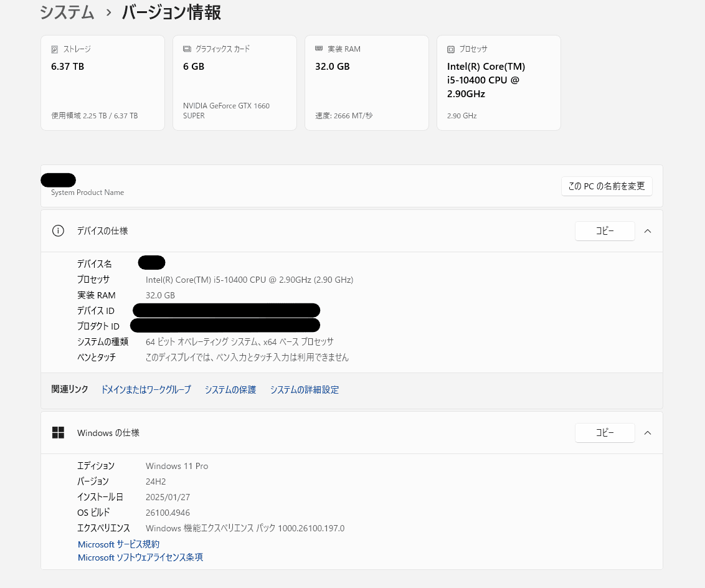Image resolution: width=705 pixels, height=588 pixels.
Task: Click the info icon beside デバイスの仕様
Action: tap(58, 231)
